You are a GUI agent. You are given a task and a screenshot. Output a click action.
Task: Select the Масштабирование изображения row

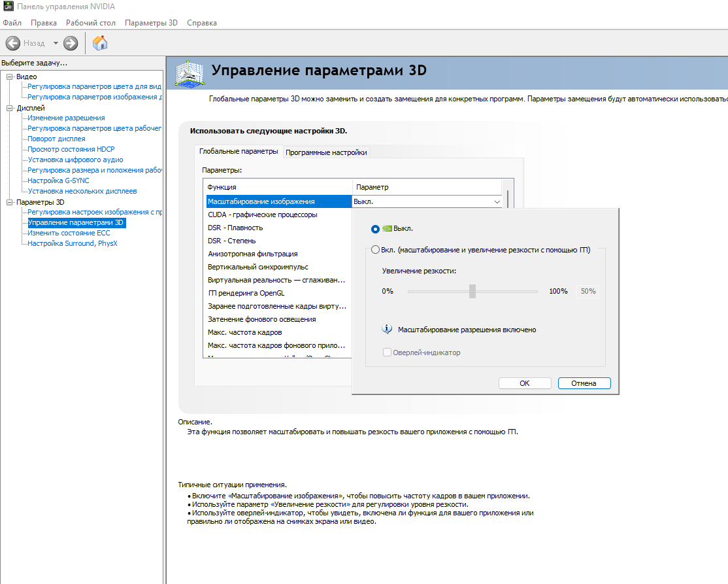(x=279, y=201)
